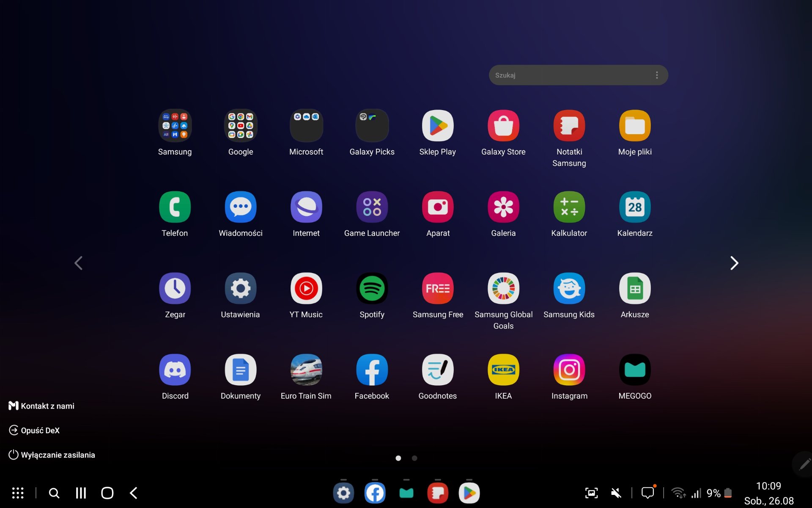The width and height of the screenshot is (812, 508).
Task: Open Dokumenty docs app
Action: coord(241,370)
